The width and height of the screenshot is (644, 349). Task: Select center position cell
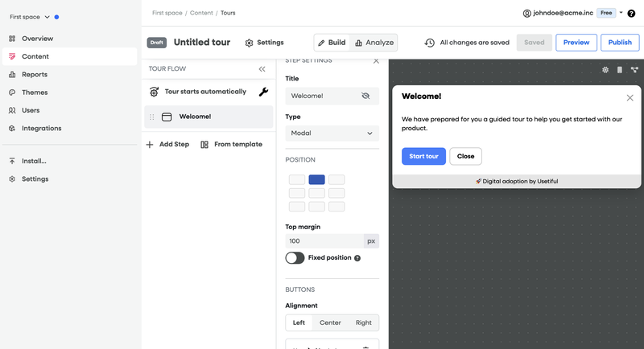pyautogui.click(x=316, y=193)
